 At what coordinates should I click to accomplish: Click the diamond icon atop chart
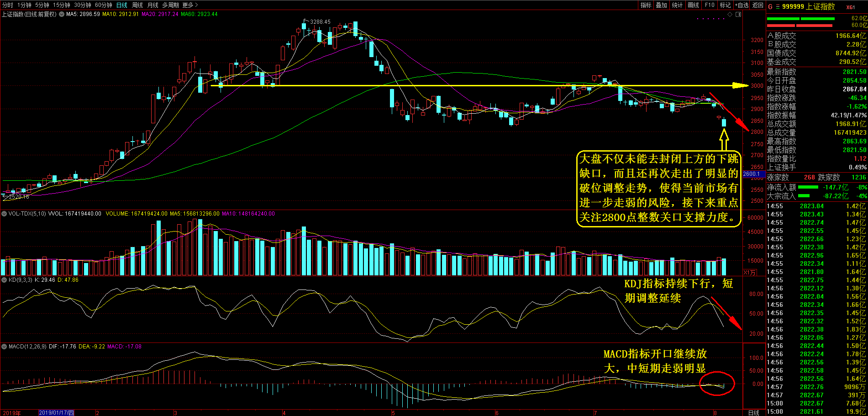point(730,14)
